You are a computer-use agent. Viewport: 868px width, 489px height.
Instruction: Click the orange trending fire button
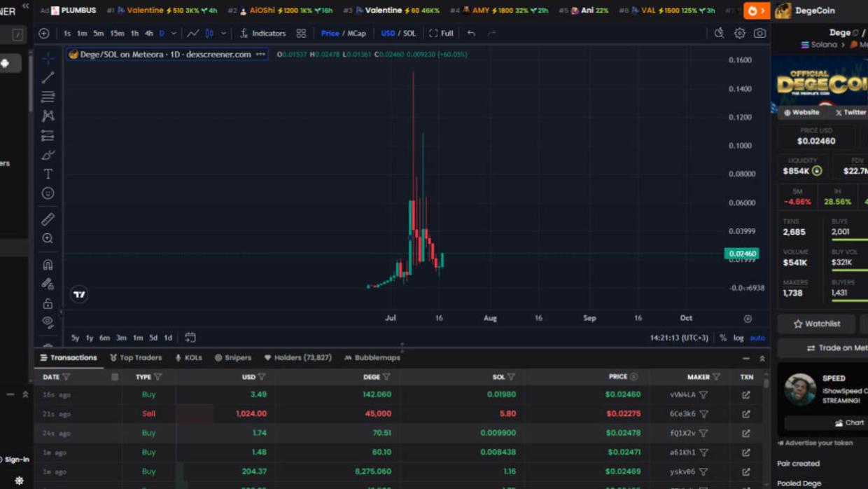[x=756, y=11]
